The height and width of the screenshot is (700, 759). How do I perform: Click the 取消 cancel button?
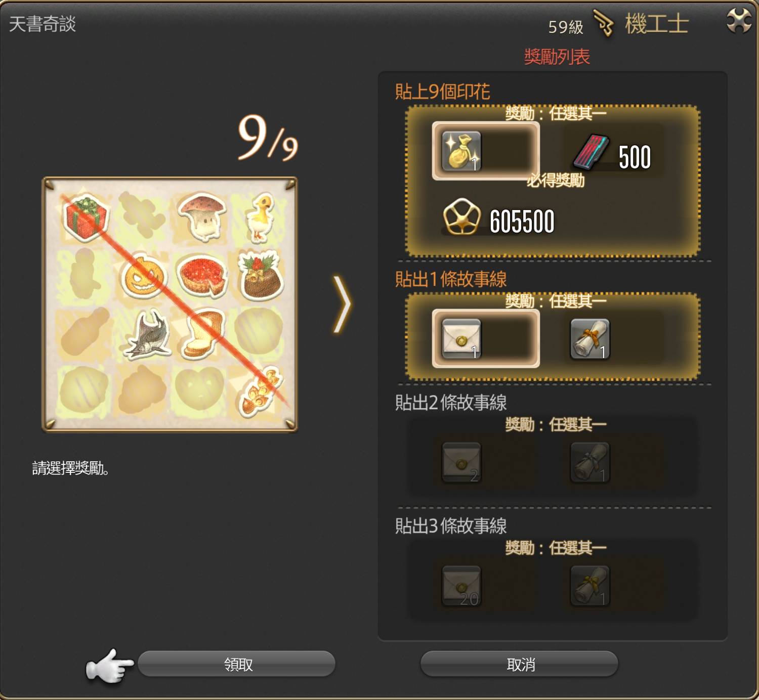[519, 664]
